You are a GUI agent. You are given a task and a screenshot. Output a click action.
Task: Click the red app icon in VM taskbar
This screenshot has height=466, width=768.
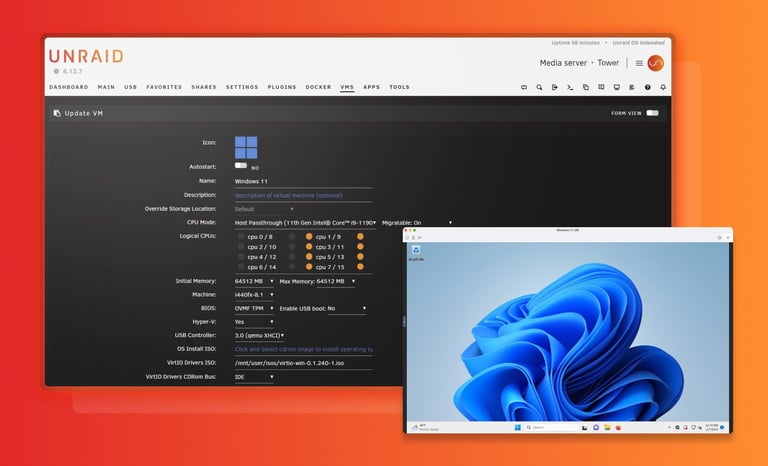618,427
